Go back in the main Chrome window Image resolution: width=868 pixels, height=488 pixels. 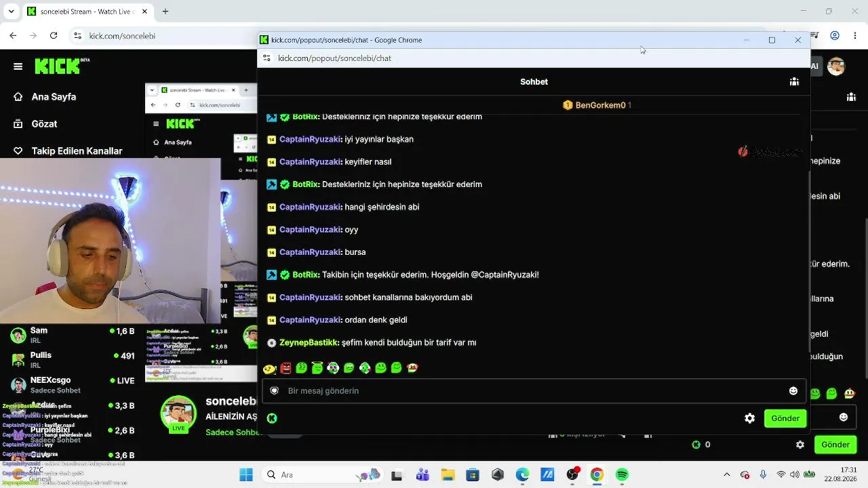pos(13,35)
